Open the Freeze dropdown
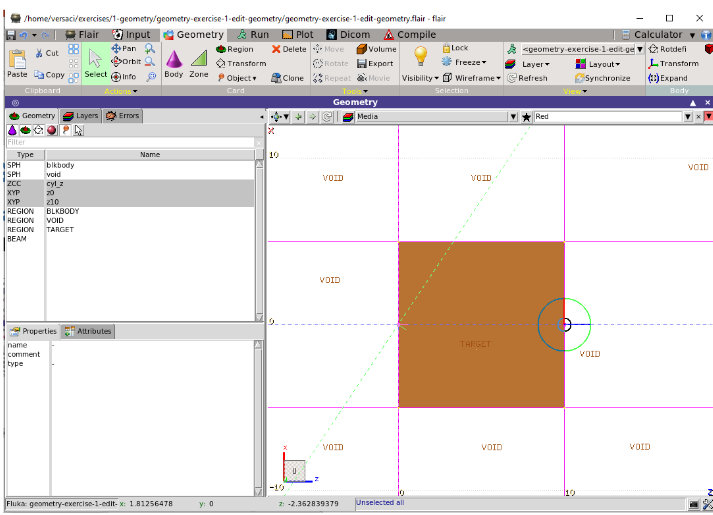The width and height of the screenshot is (713, 515). pyautogui.click(x=466, y=62)
